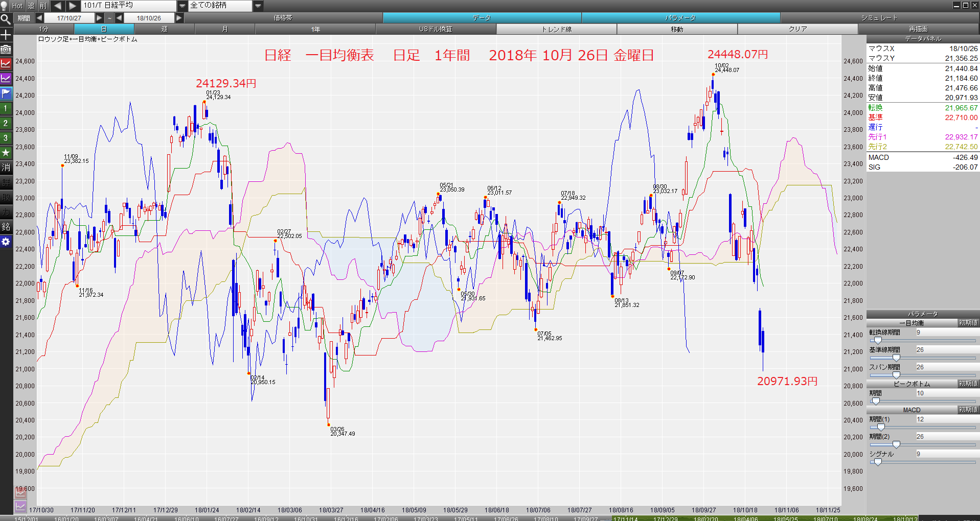Step start date 17/10/27 backward

tap(39, 18)
